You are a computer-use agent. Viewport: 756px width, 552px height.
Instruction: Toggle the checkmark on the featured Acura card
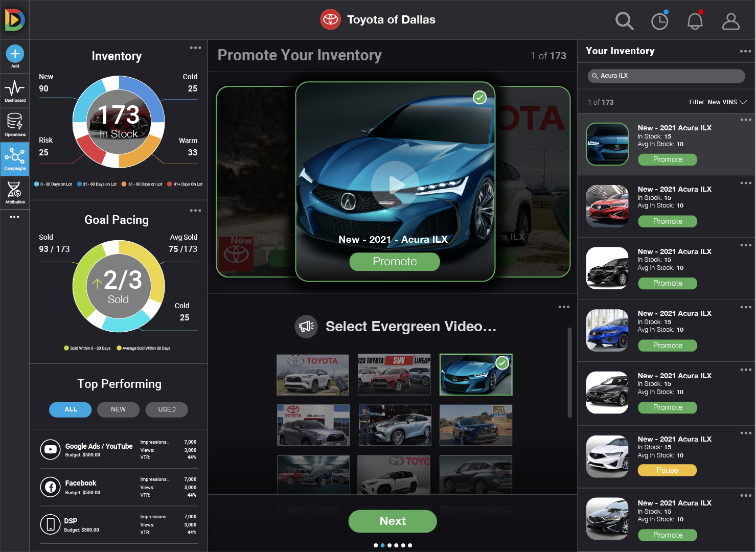479,97
